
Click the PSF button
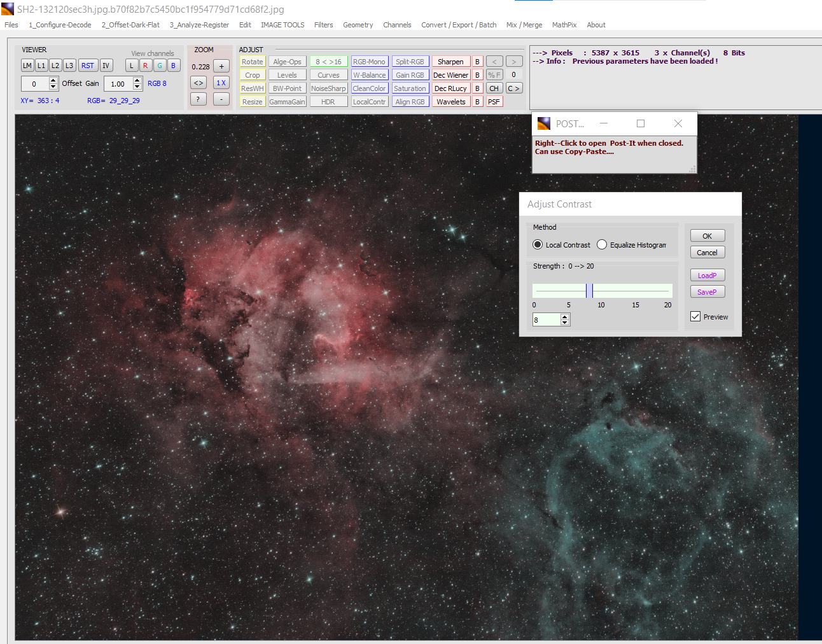[x=494, y=102]
